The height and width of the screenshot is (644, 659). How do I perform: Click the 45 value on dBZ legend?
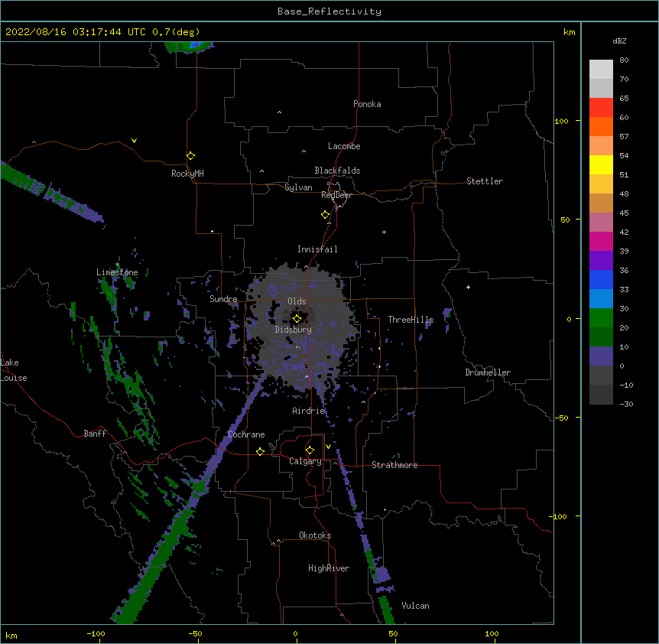[x=624, y=213]
